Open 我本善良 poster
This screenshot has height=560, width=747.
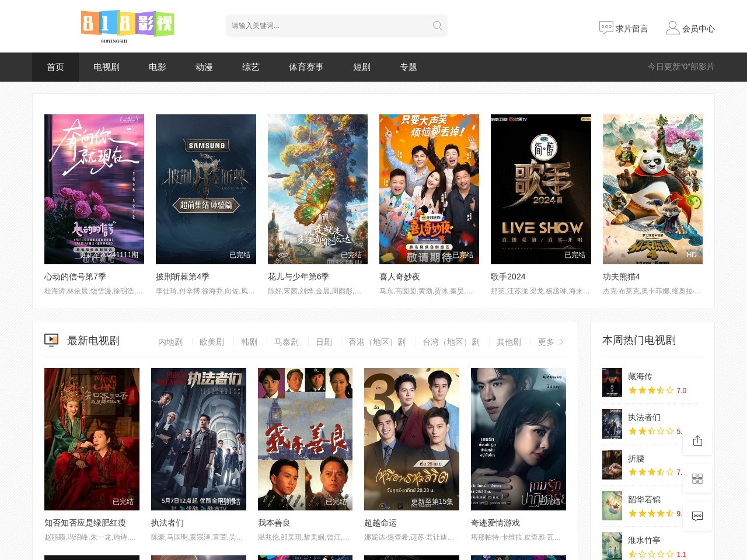click(305, 439)
